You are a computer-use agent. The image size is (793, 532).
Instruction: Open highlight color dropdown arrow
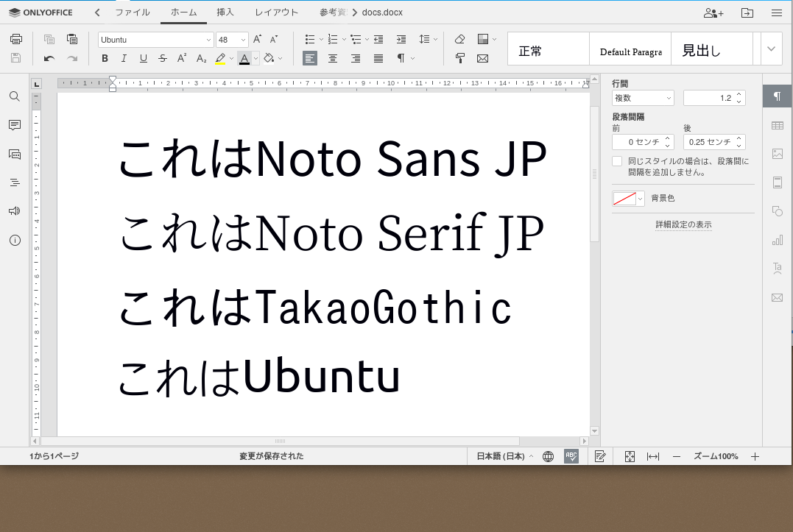pos(231,58)
